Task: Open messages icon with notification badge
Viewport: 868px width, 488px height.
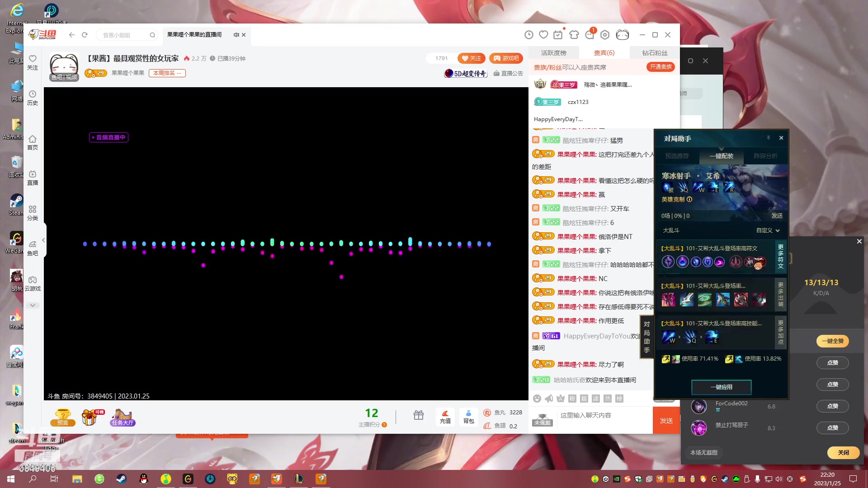Action: (590, 35)
